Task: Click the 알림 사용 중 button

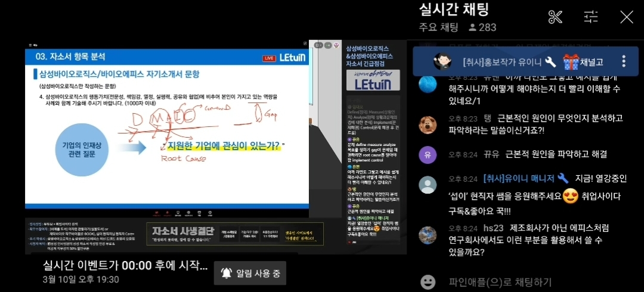Action: [250, 273]
